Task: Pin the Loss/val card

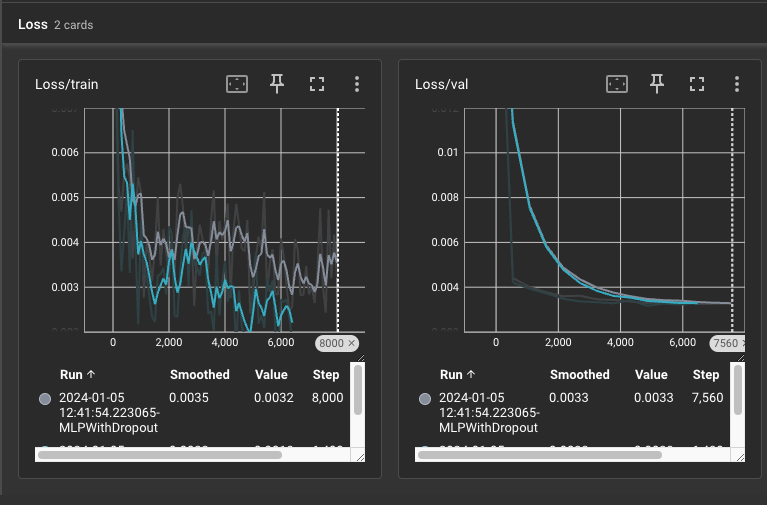Action: click(x=657, y=84)
